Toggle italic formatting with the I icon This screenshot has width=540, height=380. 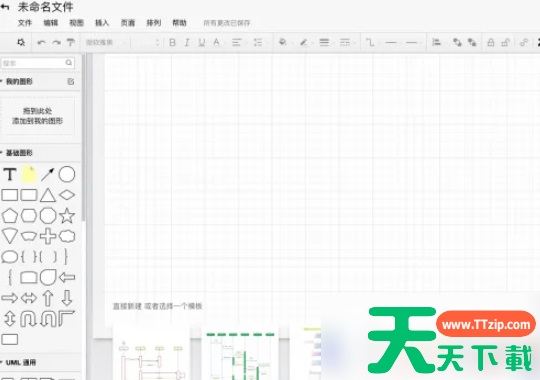(187, 42)
